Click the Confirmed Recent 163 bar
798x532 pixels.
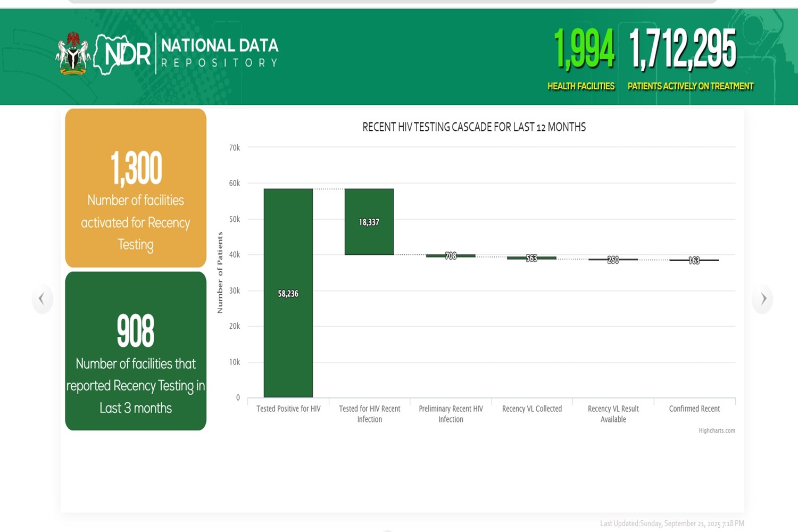(694, 260)
